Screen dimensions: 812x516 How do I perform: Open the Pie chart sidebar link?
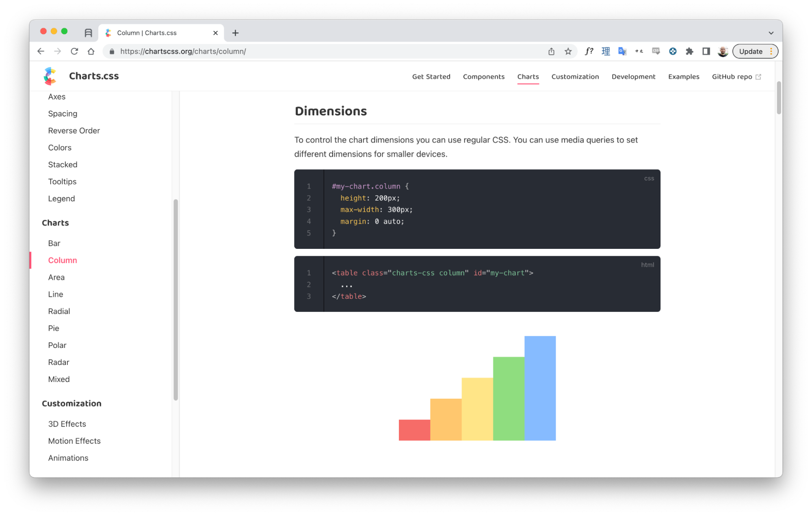(x=54, y=328)
